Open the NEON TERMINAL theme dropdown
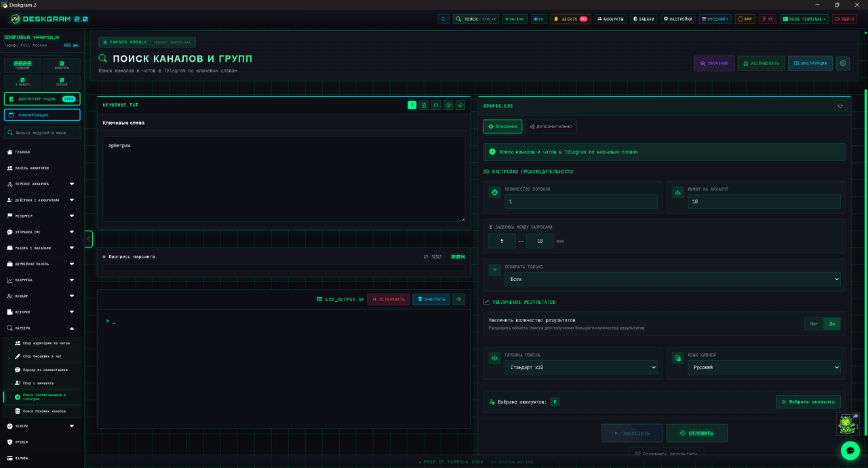868x468 pixels. tap(804, 19)
